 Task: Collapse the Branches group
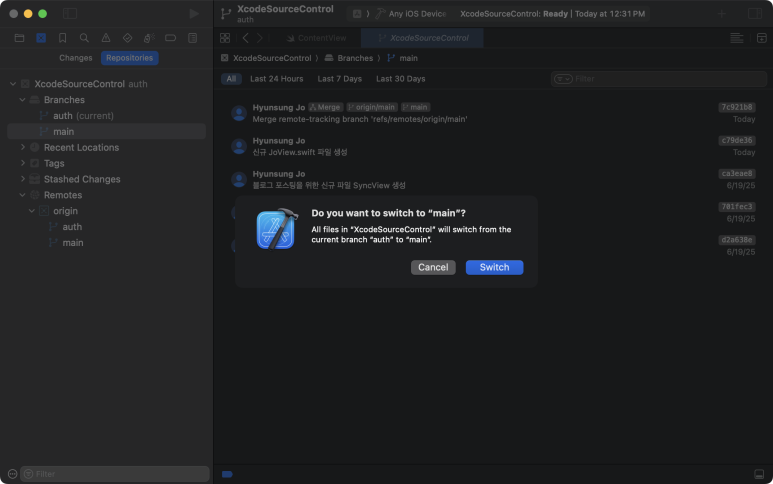tap(22, 100)
